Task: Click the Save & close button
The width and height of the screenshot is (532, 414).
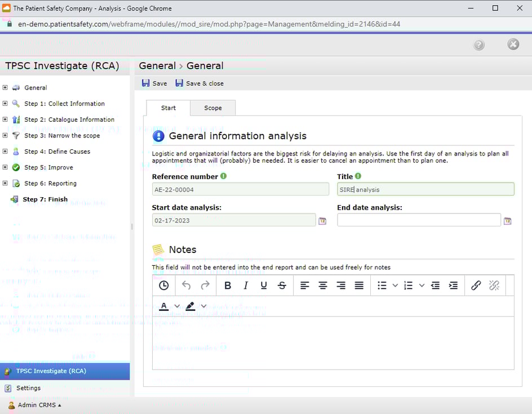Action: click(200, 83)
